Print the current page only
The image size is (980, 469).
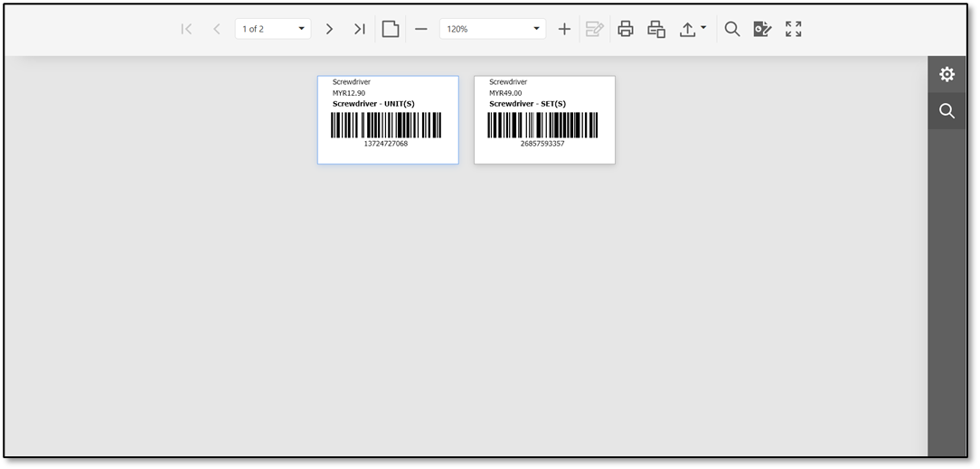(x=656, y=29)
